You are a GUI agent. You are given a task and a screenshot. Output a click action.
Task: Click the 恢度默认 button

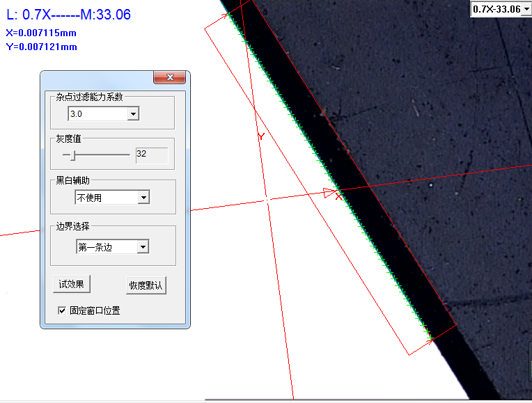146,285
